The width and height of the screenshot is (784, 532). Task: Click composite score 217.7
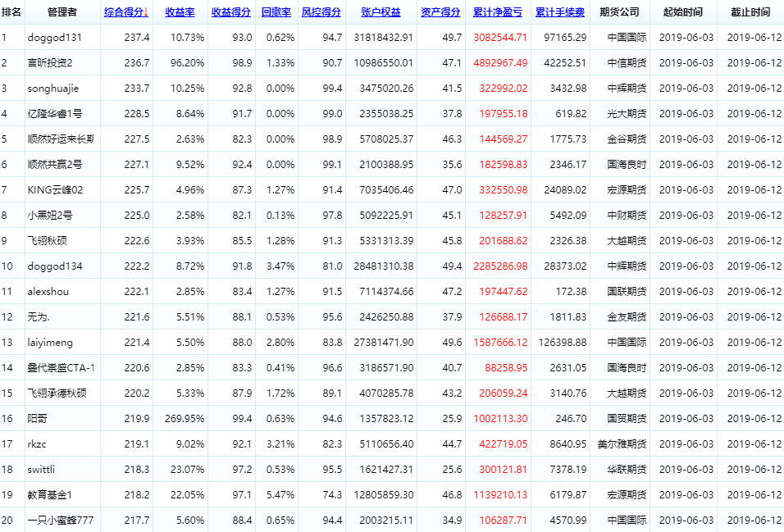coord(137,521)
